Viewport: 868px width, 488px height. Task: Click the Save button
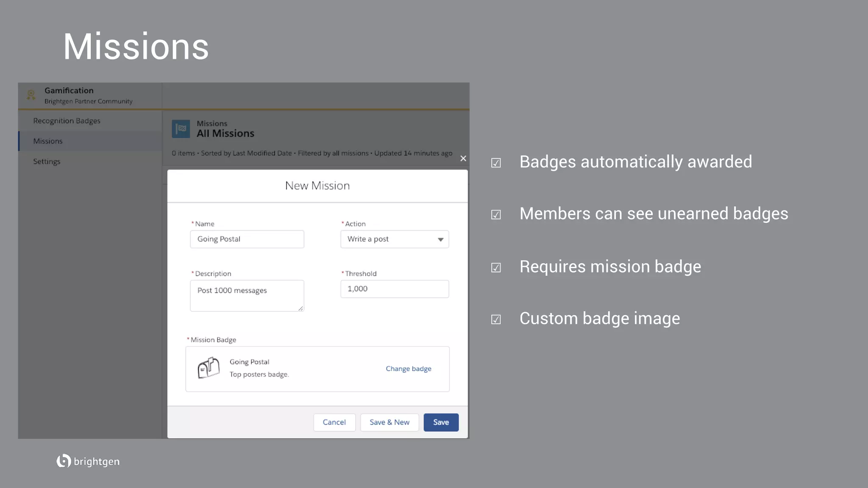tap(441, 422)
